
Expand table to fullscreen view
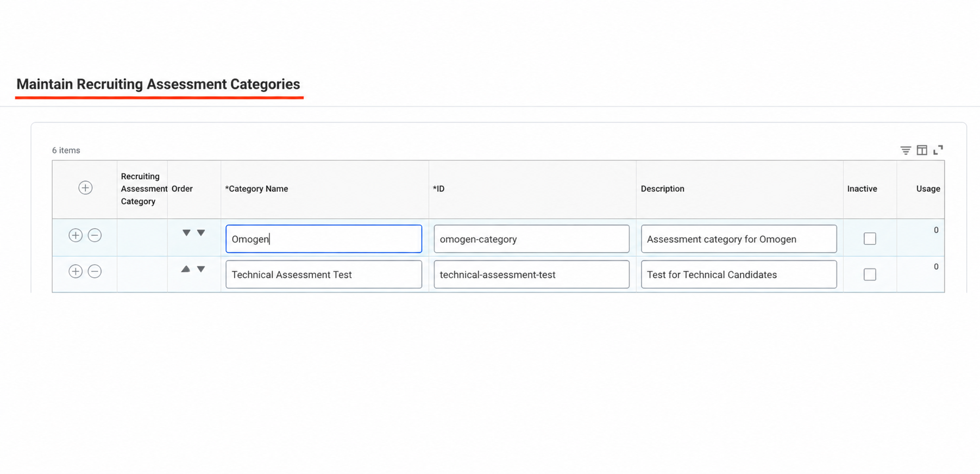click(x=938, y=150)
